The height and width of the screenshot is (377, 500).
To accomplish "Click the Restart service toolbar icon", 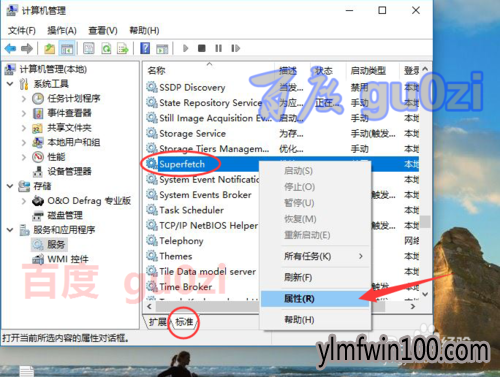I will point(235,49).
